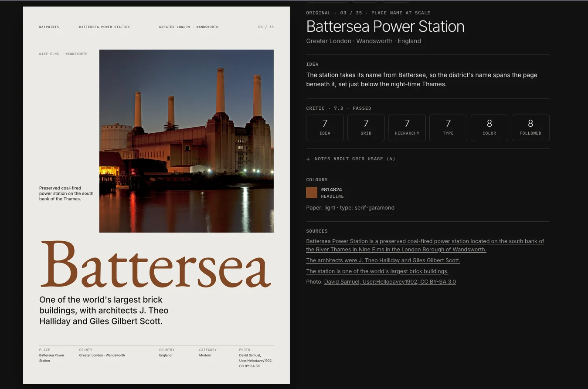The image size is (588, 389).
Task: Click the "Battersea Power Station" place value in footer
Action: pos(51,358)
